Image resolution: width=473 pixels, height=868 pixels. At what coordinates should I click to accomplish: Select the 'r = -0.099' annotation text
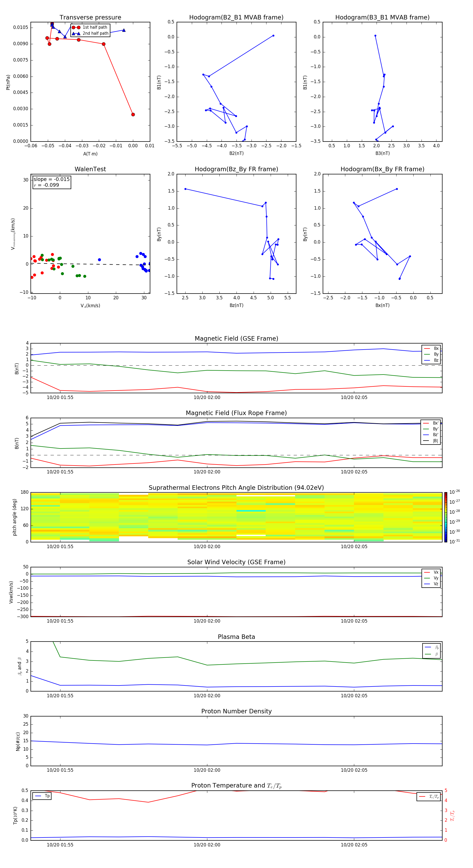47,185
